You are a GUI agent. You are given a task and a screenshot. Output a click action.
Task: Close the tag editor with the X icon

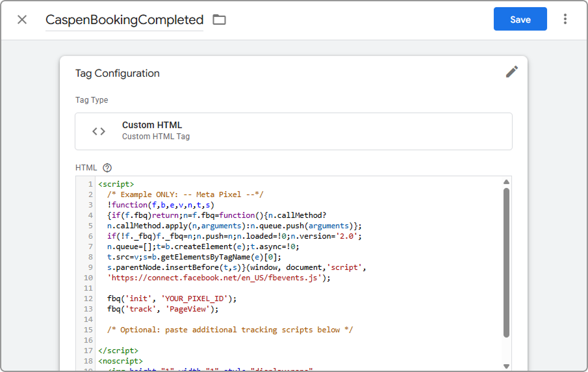point(22,20)
